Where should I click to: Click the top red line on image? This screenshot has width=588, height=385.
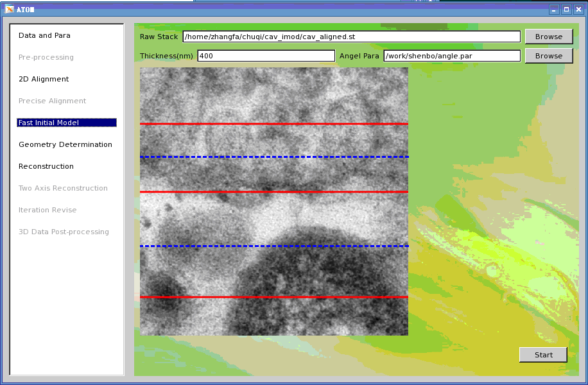click(x=274, y=124)
